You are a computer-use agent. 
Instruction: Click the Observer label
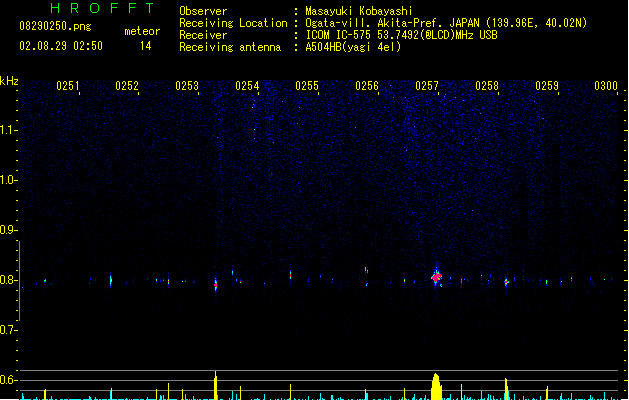[x=203, y=11]
